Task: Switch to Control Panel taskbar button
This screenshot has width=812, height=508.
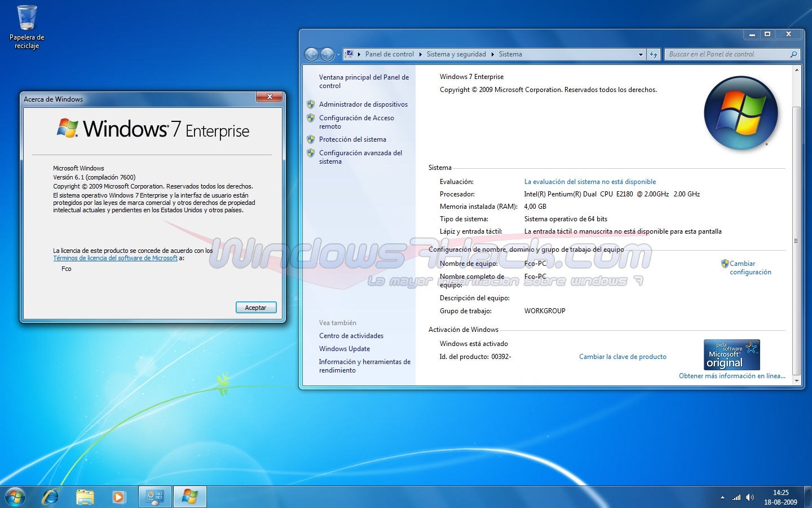Action: point(155,497)
